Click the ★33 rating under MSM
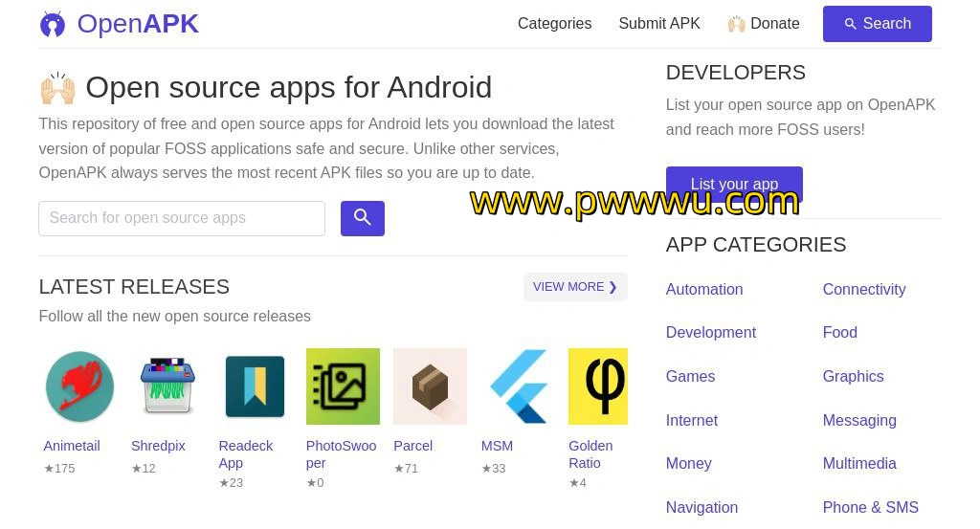The height and width of the screenshot is (529, 980). 494,469
